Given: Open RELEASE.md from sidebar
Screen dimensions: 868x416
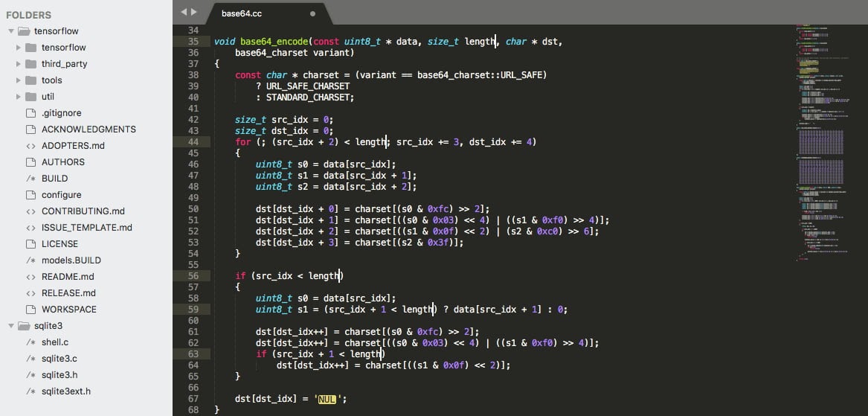Looking at the screenshot, I should 68,293.
